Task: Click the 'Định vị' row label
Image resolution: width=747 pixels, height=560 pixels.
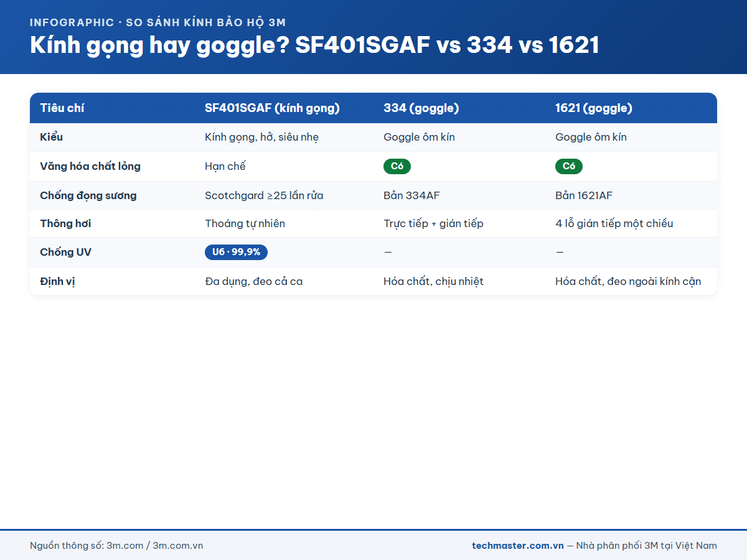Action: point(57,281)
